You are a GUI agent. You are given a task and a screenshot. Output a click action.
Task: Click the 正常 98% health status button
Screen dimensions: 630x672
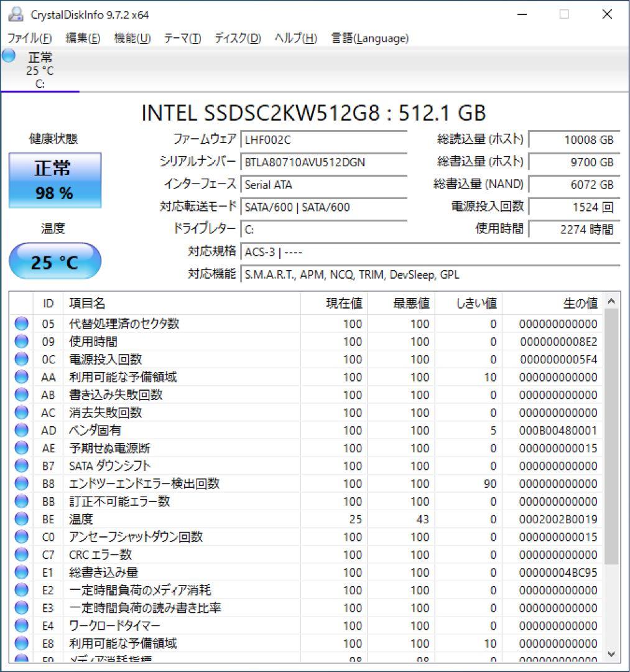pos(54,180)
